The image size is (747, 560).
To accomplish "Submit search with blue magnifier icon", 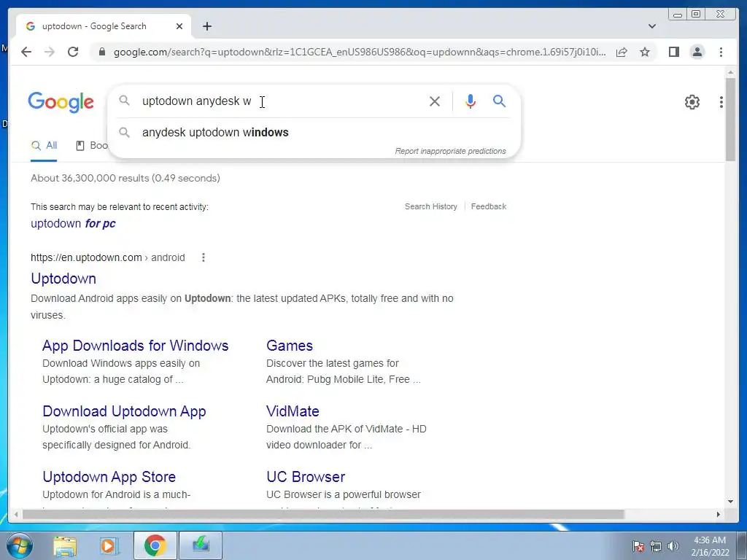I will [499, 101].
